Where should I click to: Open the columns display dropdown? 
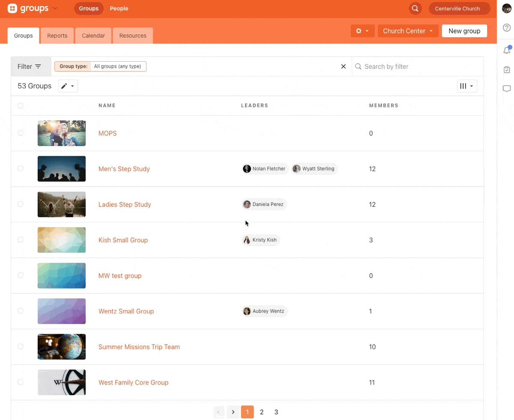point(466,86)
